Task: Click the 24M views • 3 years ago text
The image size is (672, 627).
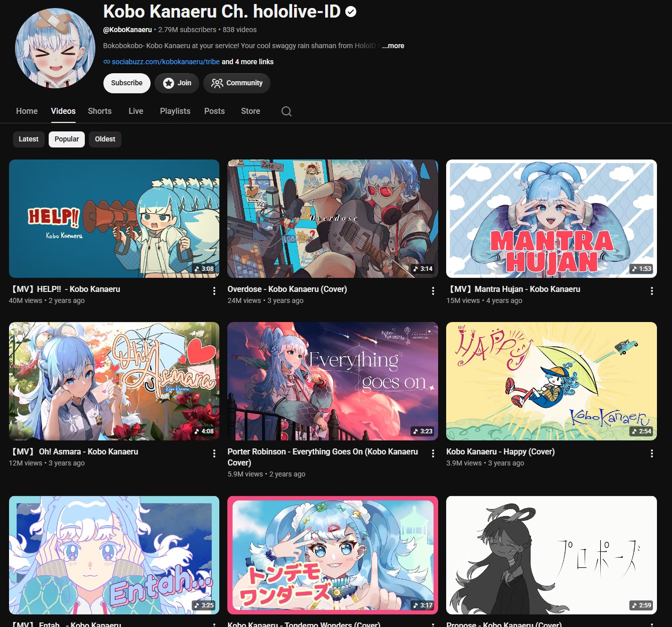Action: click(265, 300)
